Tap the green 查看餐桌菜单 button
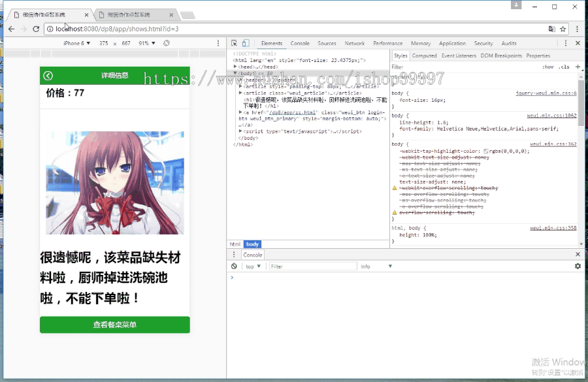This screenshot has height=382, width=588. pos(115,325)
